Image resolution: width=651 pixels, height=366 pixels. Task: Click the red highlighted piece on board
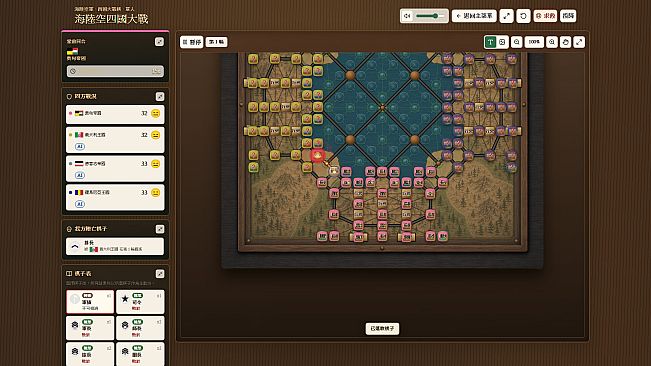[318, 156]
